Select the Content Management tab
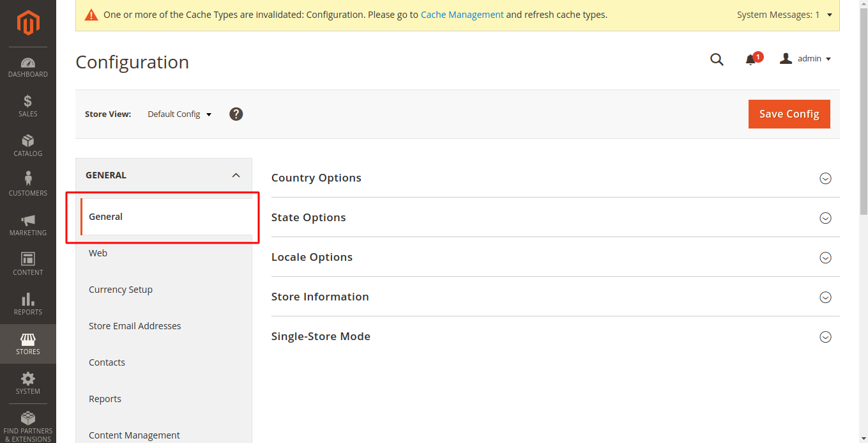The image size is (868, 443). [x=164, y=434]
